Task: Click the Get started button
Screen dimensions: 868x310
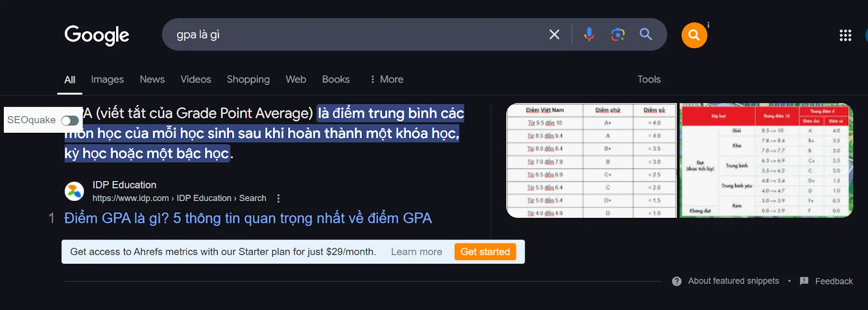Action: point(485,252)
